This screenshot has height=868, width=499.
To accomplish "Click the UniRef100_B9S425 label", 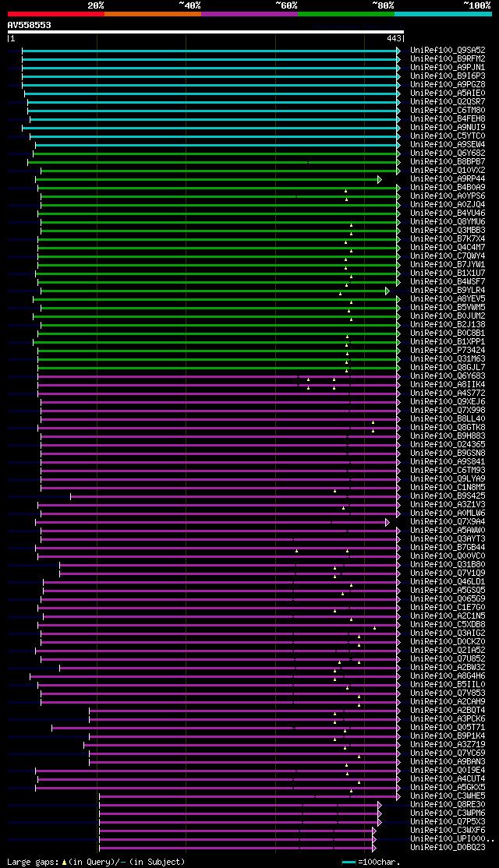I will (x=448, y=496).
